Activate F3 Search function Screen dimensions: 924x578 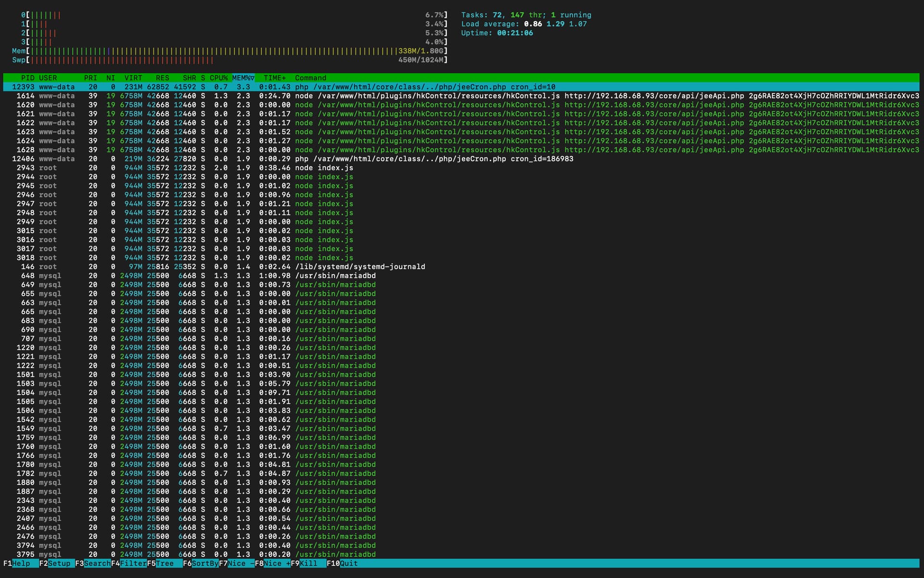click(x=96, y=564)
